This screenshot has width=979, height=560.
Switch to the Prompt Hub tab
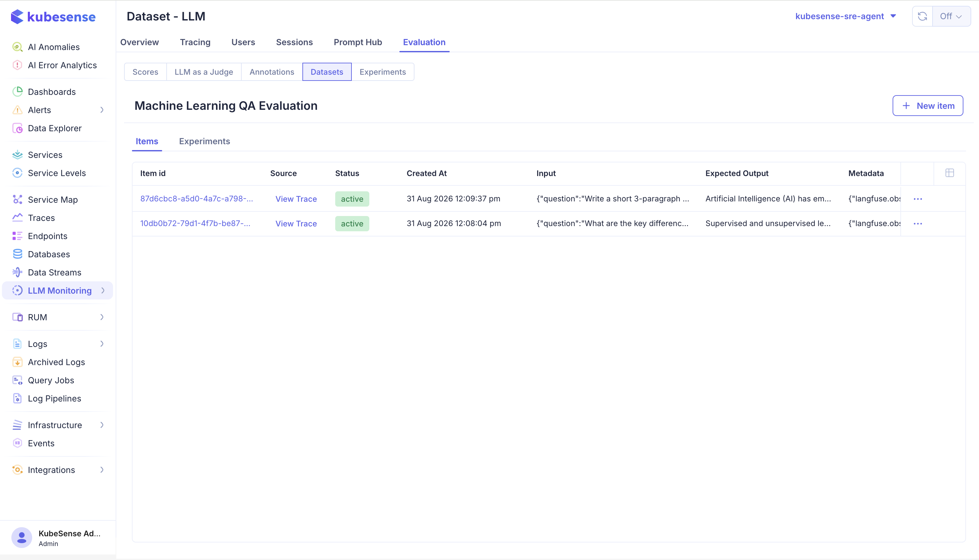click(x=358, y=42)
